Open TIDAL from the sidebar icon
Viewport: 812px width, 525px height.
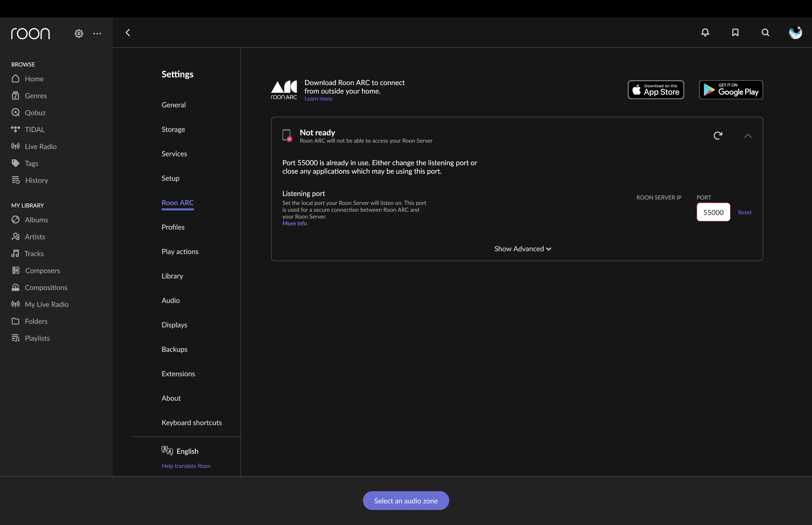coord(16,129)
